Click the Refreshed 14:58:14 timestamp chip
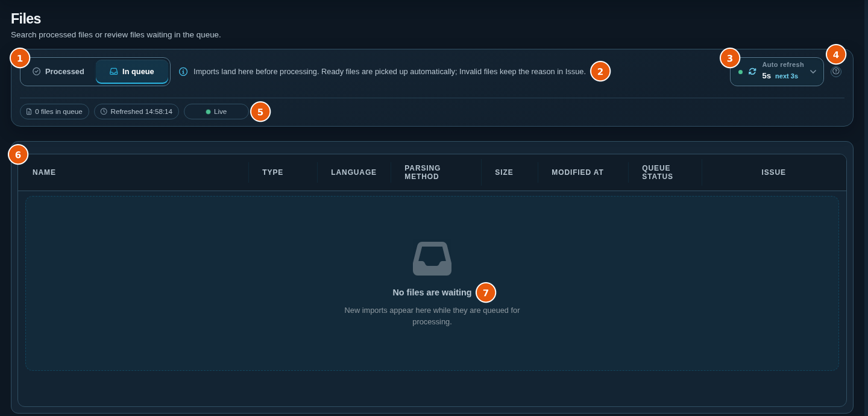868x416 pixels. [136, 112]
